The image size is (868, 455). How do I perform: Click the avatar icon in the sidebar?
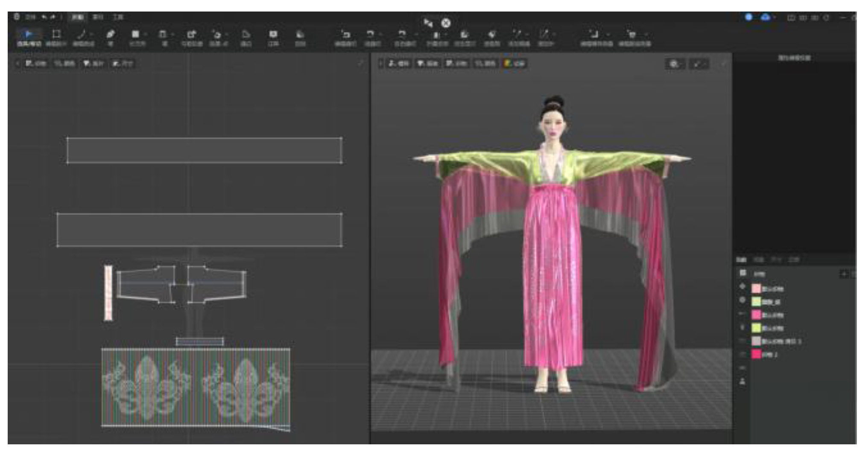click(x=742, y=381)
